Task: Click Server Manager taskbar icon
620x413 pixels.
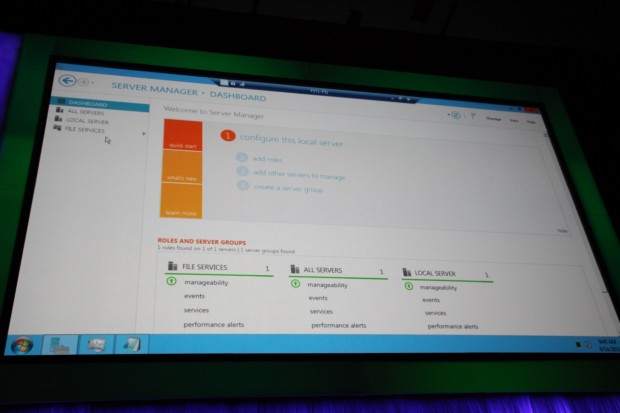Action: [59, 345]
